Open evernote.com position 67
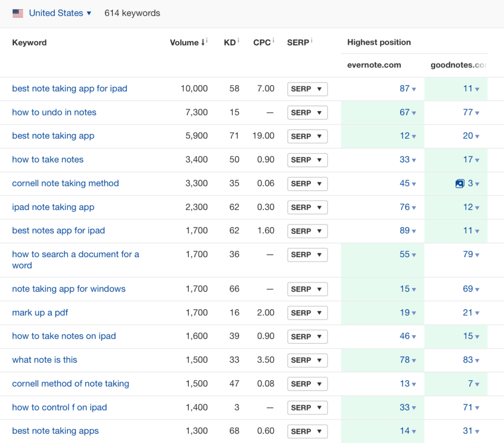Screen dimensions: 504x443 tap(408, 113)
